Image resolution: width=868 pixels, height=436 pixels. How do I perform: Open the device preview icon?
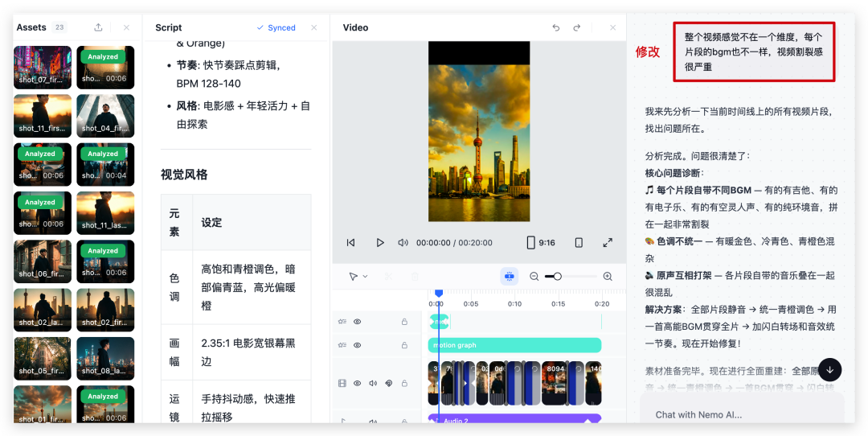pyautogui.click(x=579, y=243)
